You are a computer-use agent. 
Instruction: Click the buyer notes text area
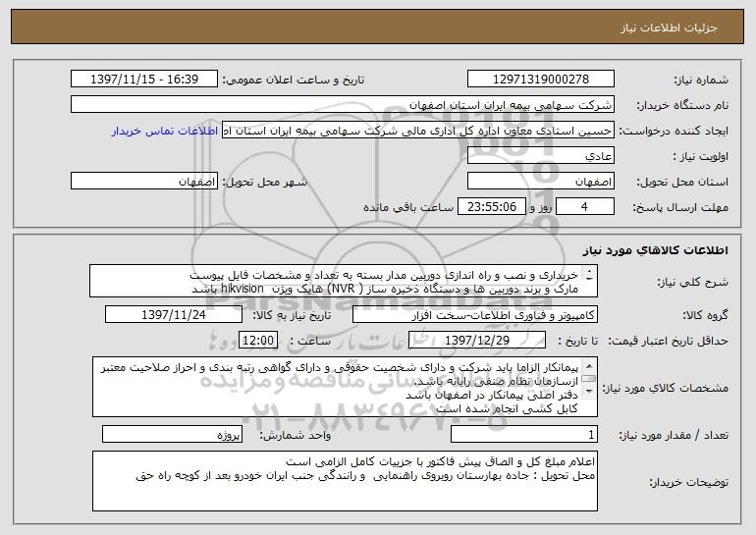pyautogui.click(x=345, y=481)
